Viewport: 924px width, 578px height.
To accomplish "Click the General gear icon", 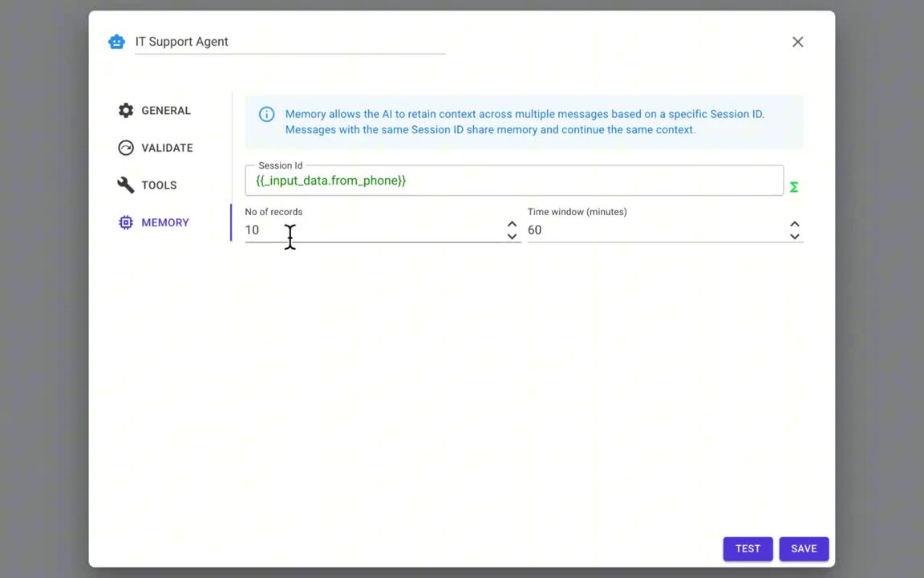I will (x=125, y=110).
